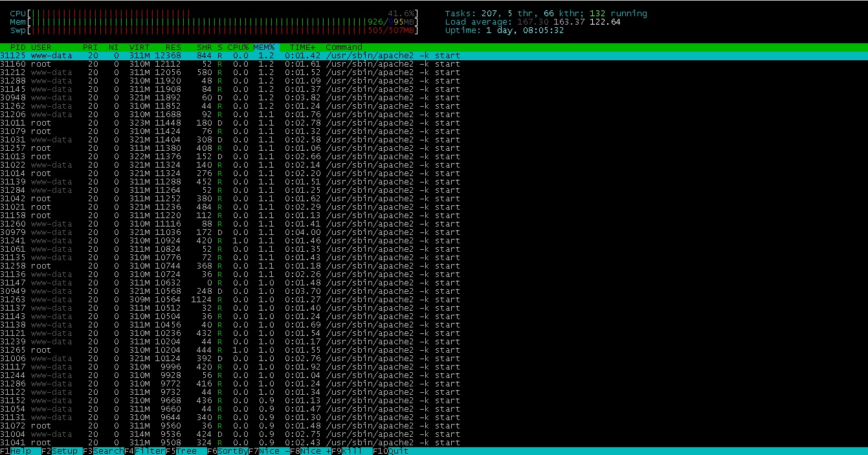This screenshot has width=868, height=455.
Task: Select process row with PID 31265
Action: pyautogui.click(x=434, y=350)
